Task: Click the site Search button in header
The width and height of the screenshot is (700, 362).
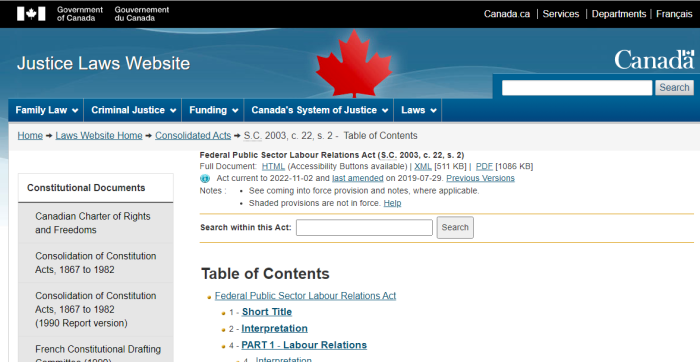Action: [x=674, y=87]
